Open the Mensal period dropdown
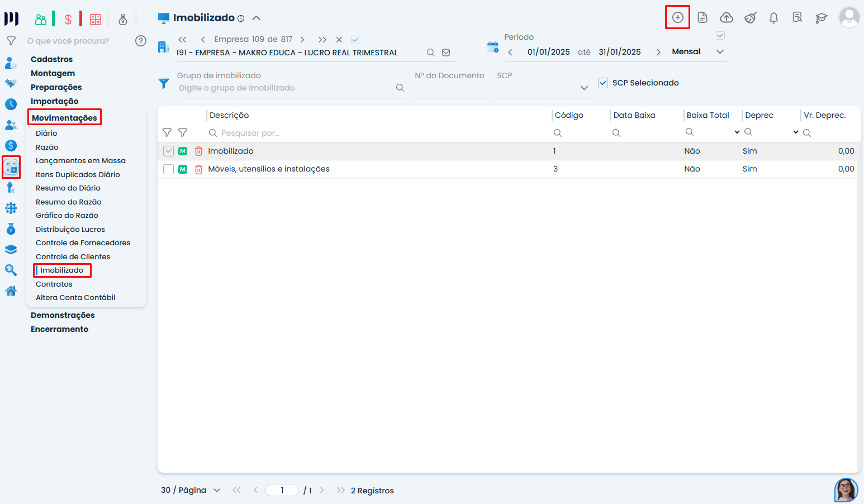864x504 pixels. coord(720,51)
